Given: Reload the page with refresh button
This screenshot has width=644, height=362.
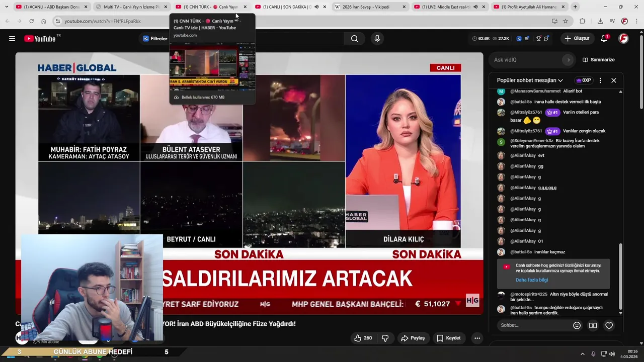Looking at the screenshot, I should 31,21.
